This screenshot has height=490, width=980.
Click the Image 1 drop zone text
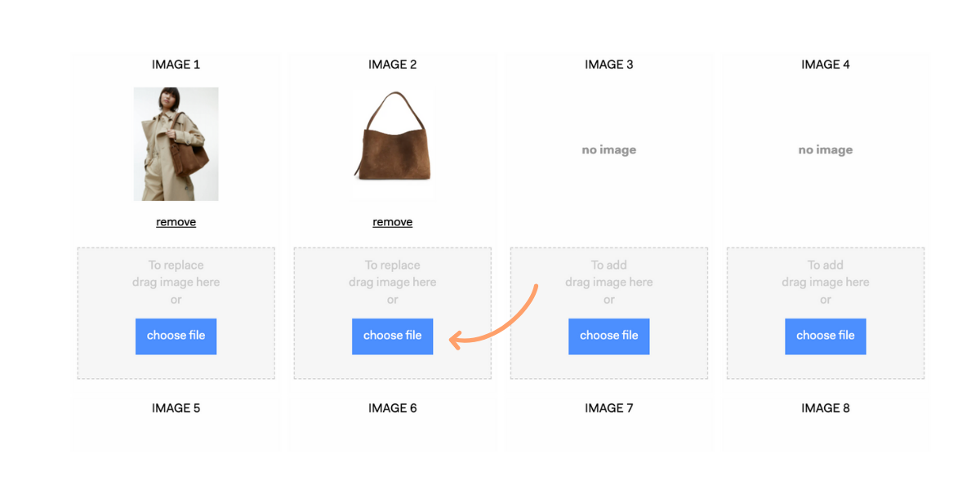176,282
